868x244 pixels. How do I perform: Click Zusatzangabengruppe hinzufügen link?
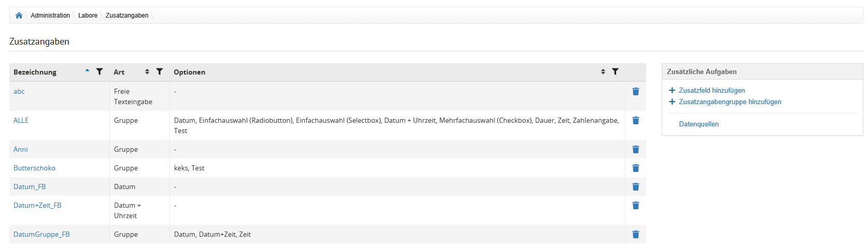click(x=730, y=102)
